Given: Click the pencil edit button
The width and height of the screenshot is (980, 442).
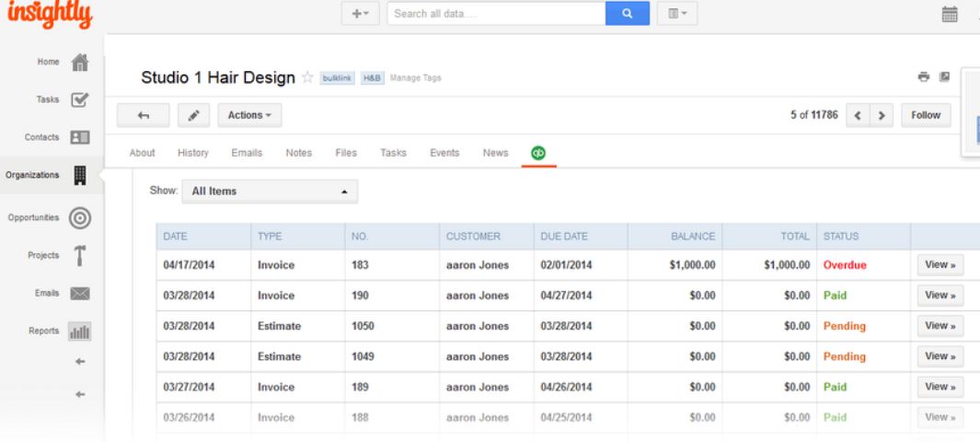Looking at the screenshot, I should 193,115.
